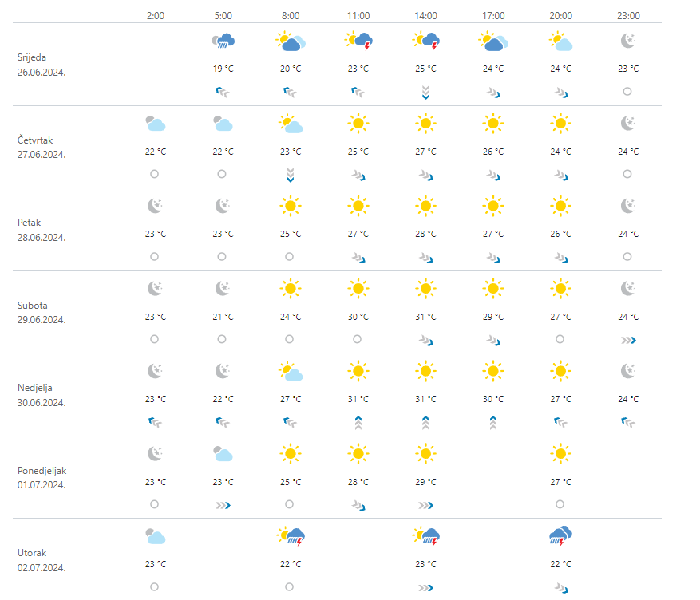Click Subota 14:00 temperature 31 °C
This screenshot has width=700, height=600.
[x=426, y=317]
